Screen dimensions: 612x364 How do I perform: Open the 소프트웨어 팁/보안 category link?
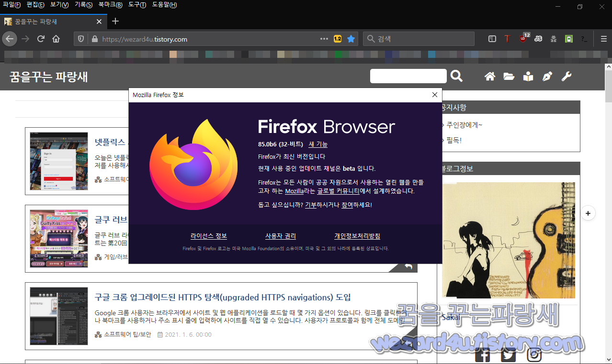pyautogui.click(x=127, y=335)
